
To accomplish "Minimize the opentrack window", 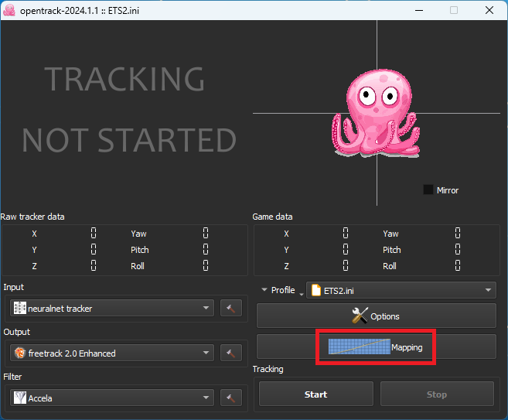I will coord(419,10).
